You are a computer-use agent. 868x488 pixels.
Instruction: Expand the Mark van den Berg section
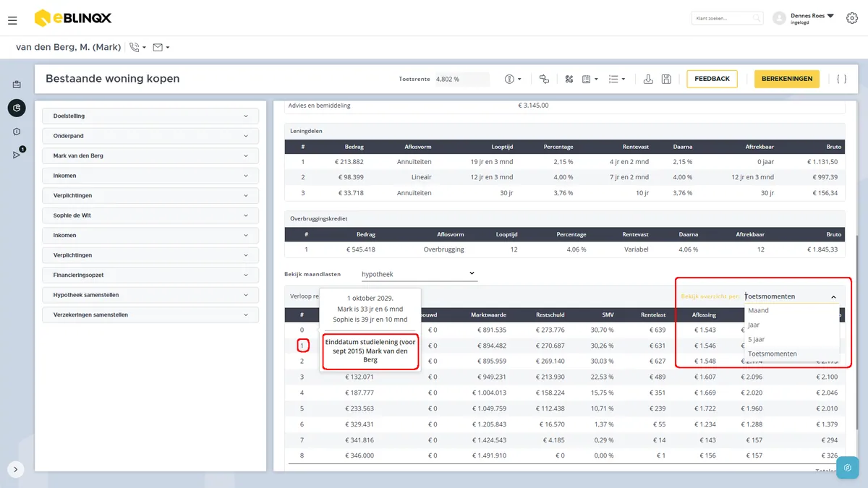tap(150, 155)
